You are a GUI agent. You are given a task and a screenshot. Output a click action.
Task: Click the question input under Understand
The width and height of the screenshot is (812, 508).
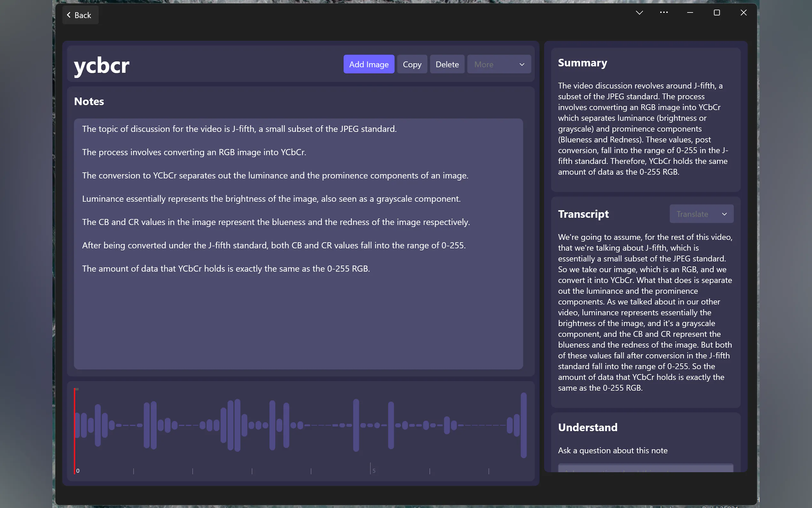point(645,468)
